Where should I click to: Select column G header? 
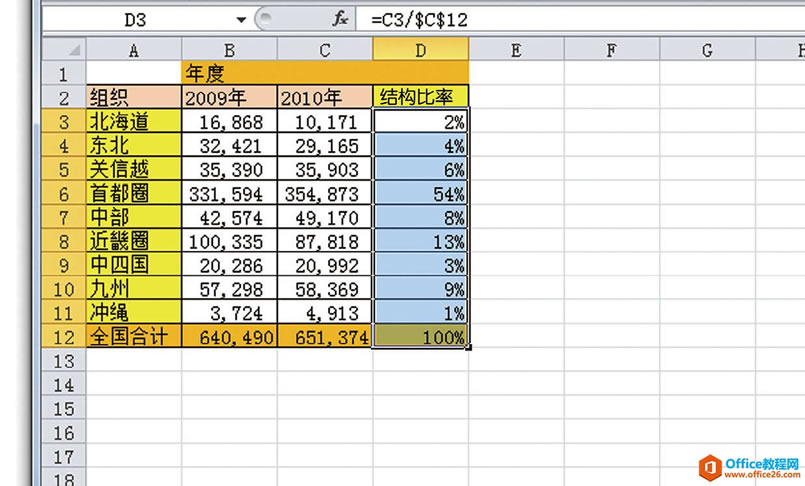pyautogui.click(x=707, y=50)
